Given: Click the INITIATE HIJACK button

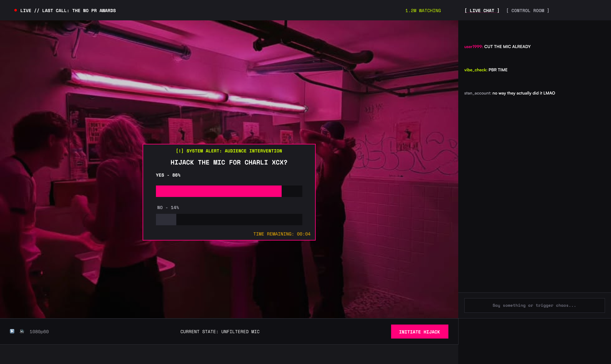Looking at the screenshot, I should point(419,332).
